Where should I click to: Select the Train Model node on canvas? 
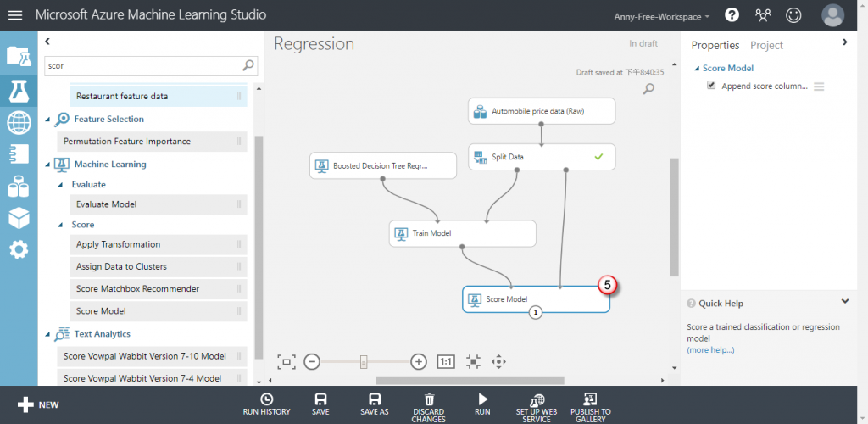[x=462, y=233]
